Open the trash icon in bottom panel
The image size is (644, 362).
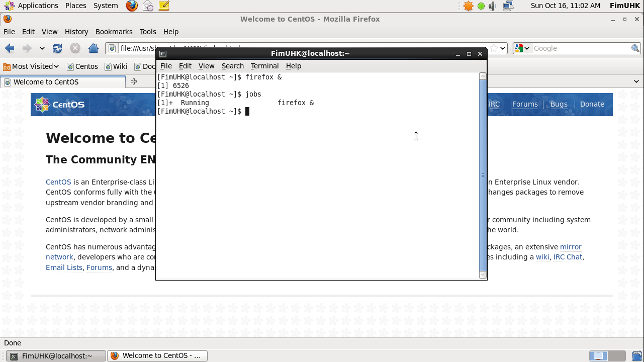pos(637,356)
